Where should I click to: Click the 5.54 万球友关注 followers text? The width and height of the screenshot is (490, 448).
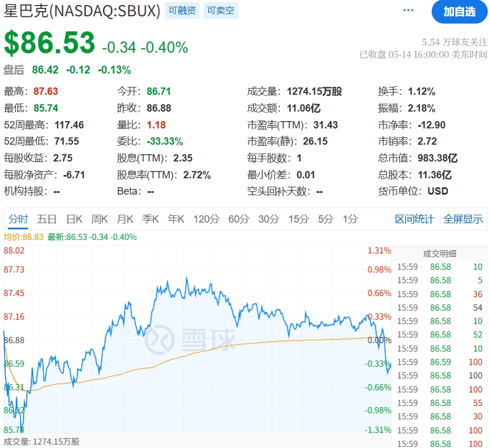coord(454,42)
